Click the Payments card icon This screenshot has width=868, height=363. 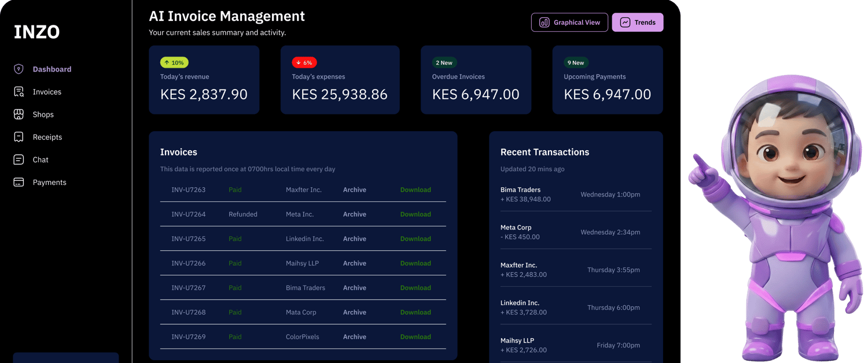click(x=19, y=182)
